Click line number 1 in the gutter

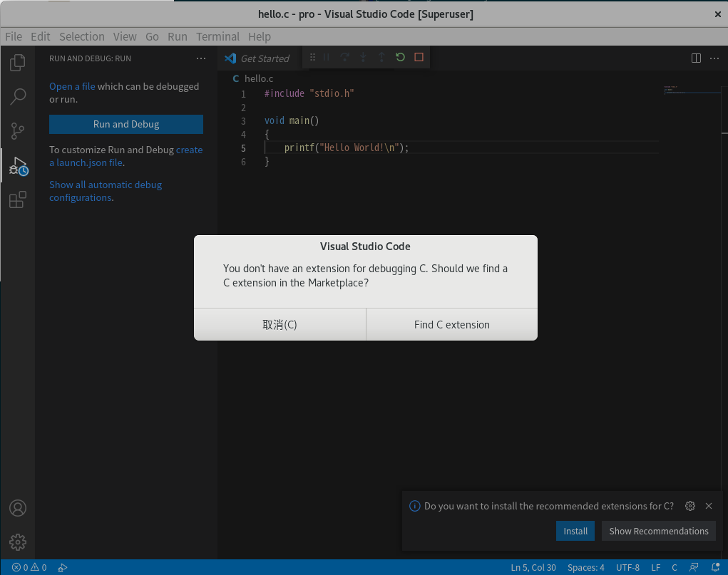pyautogui.click(x=243, y=94)
